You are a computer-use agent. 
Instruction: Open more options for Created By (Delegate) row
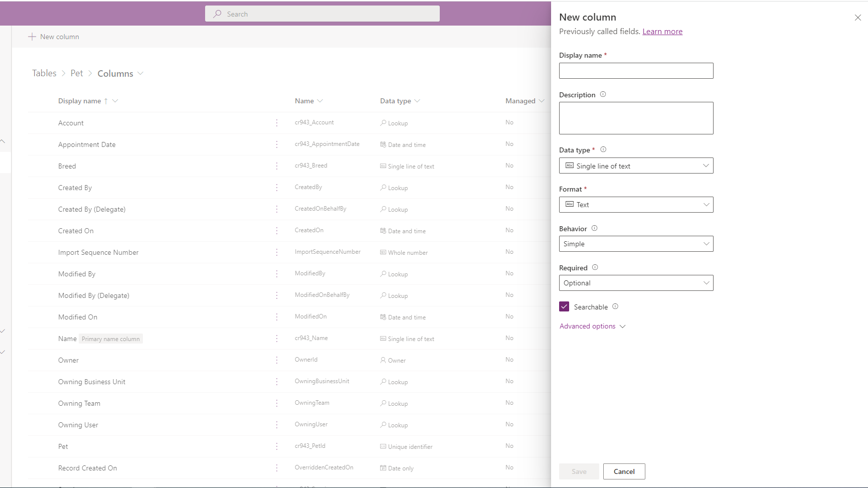tap(277, 209)
